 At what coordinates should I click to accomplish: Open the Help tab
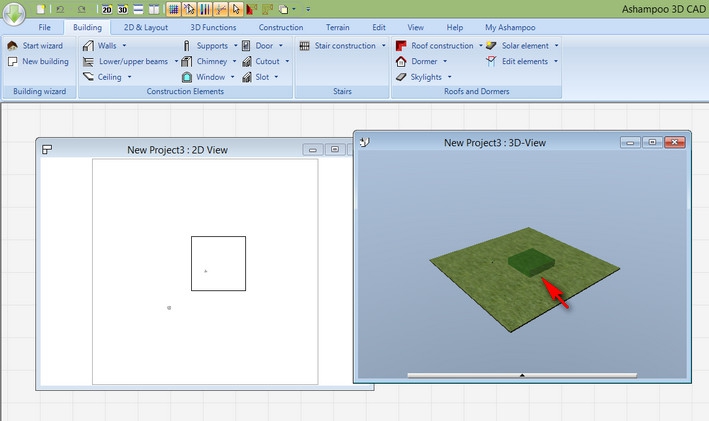pos(455,27)
